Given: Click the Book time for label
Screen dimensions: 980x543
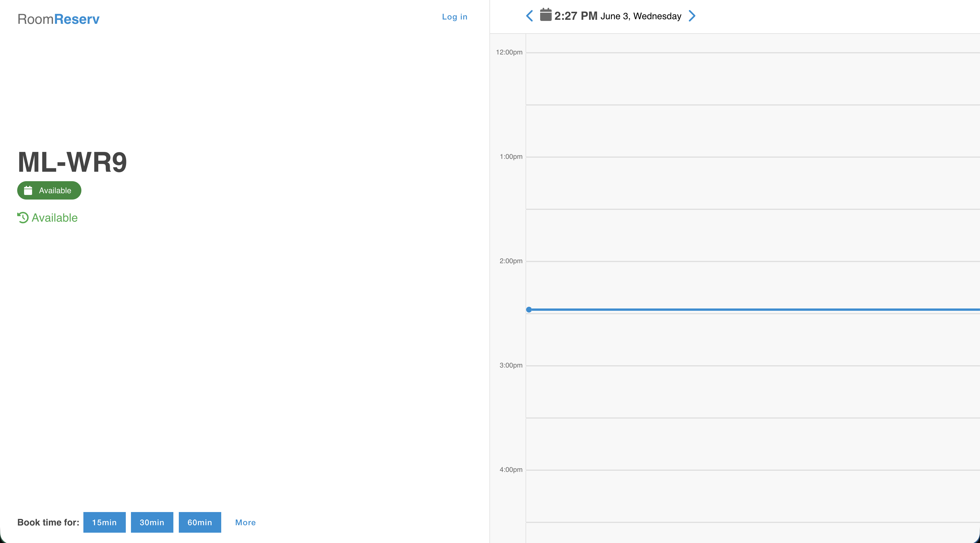Looking at the screenshot, I should tap(48, 522).
